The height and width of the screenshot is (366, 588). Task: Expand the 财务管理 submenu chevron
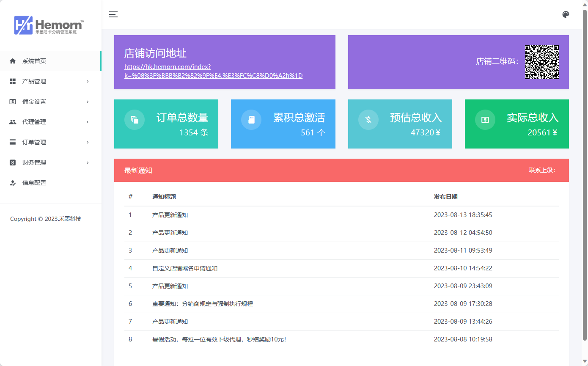tap(88, 162)
